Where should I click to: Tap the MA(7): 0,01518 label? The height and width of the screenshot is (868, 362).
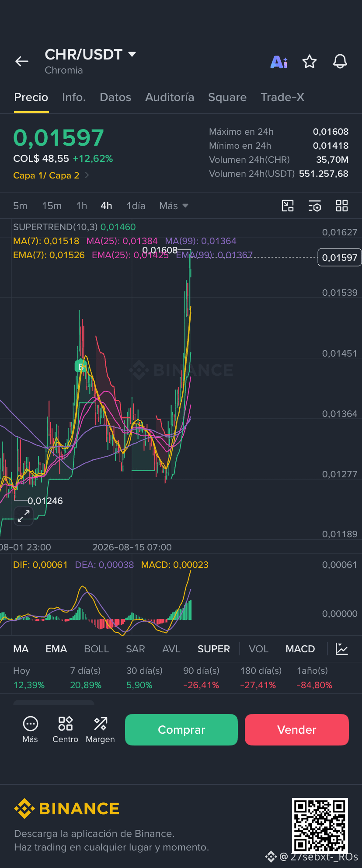click(x=46, y=241)
